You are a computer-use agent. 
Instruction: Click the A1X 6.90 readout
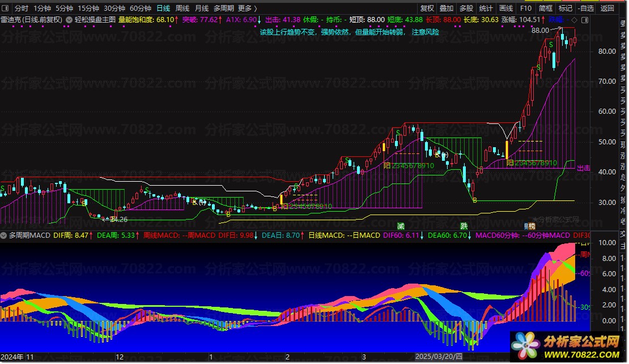tap(244, 19)
